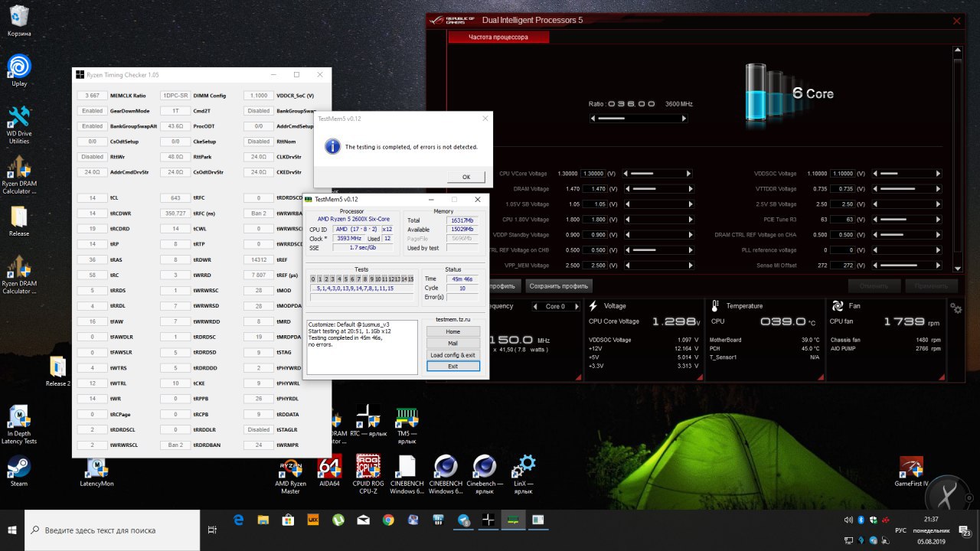Screen dimensions: 980x551
Task: Click the DRAM Voltage input field
Action: point(594,189)
